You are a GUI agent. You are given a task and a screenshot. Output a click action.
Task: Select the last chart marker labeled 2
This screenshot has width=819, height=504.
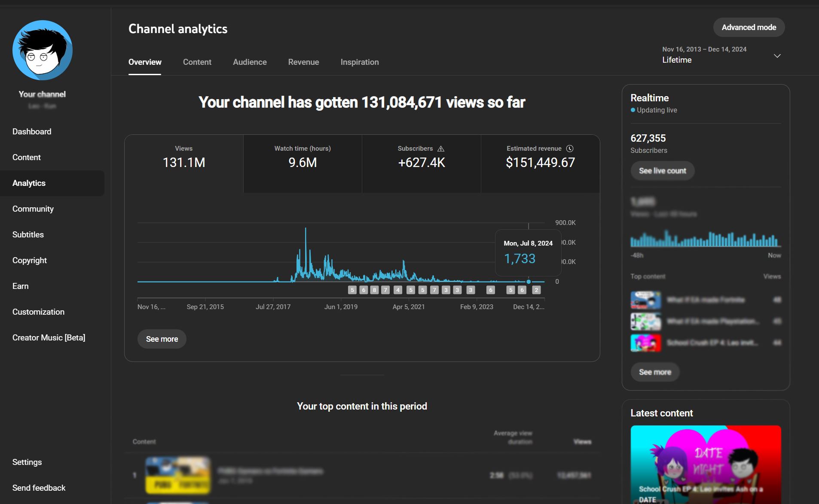(536, 290)
